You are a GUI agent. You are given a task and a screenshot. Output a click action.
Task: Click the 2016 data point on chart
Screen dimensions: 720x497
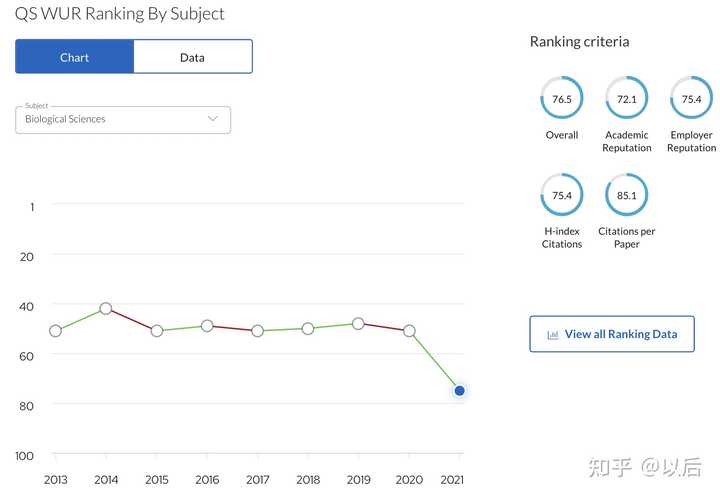pyautogui.click(x=207, y=326)
